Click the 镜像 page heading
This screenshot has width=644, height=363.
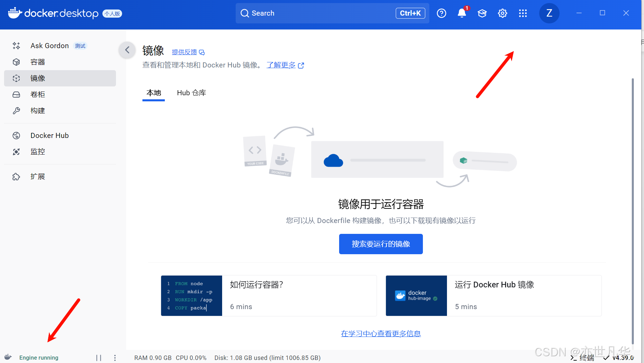[153, 51]
